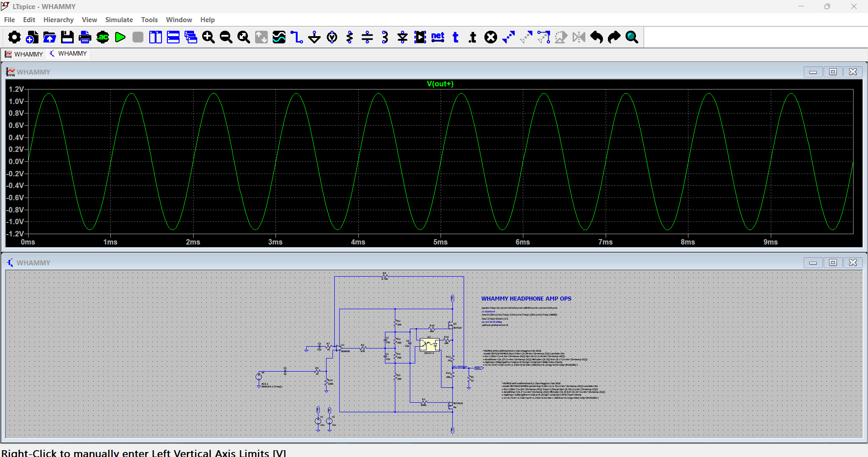Click the 0.0V vertical axis label

click(16, 161)
